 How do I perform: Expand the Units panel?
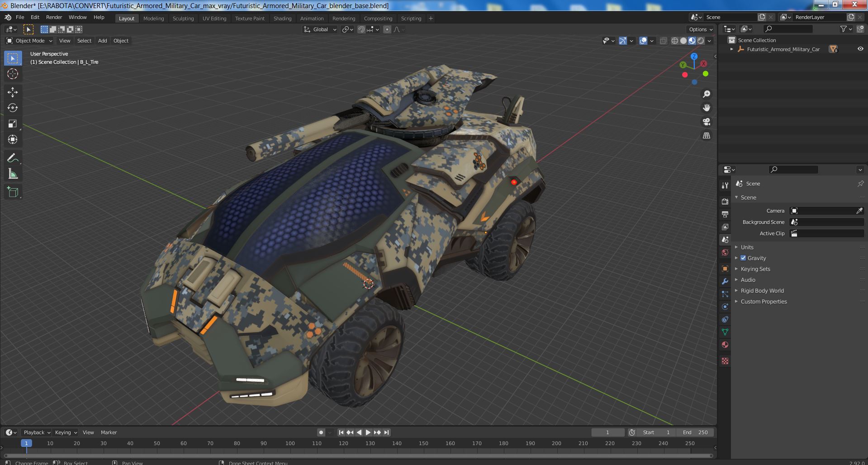(747, 247)
